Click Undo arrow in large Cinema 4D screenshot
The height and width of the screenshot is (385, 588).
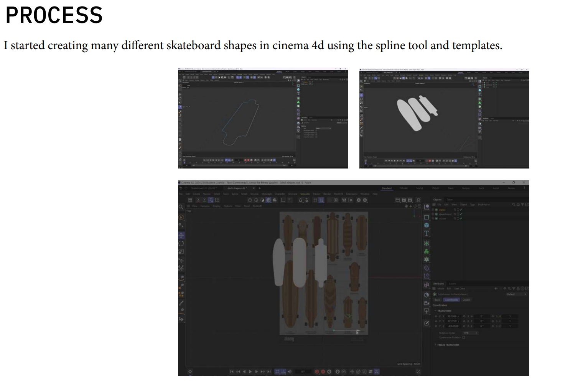[x=181, y=188]
